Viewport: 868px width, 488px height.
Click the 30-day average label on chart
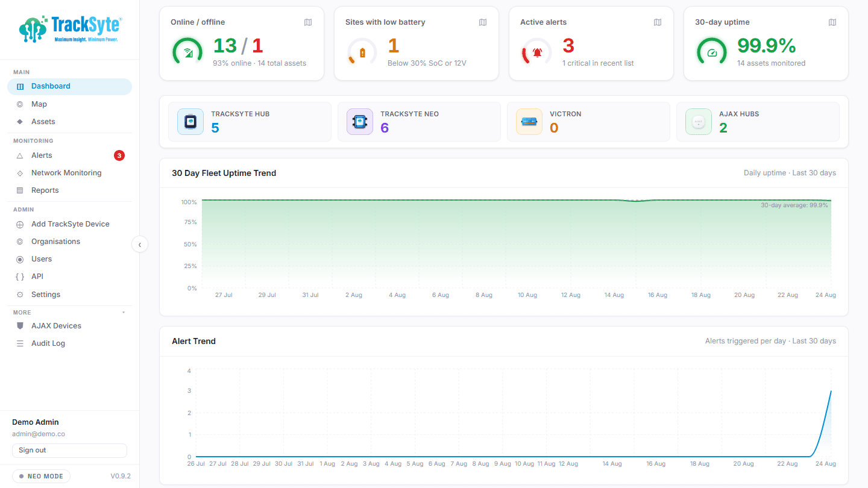pyautogui.click(x=794, y=205)
